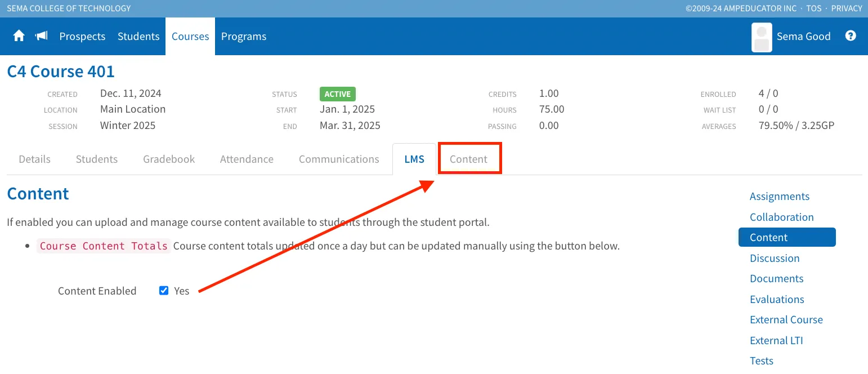Viewport: 868px width, 374px height.
Task: Open the Gradebook tab
Action: (x=169, y=159)
